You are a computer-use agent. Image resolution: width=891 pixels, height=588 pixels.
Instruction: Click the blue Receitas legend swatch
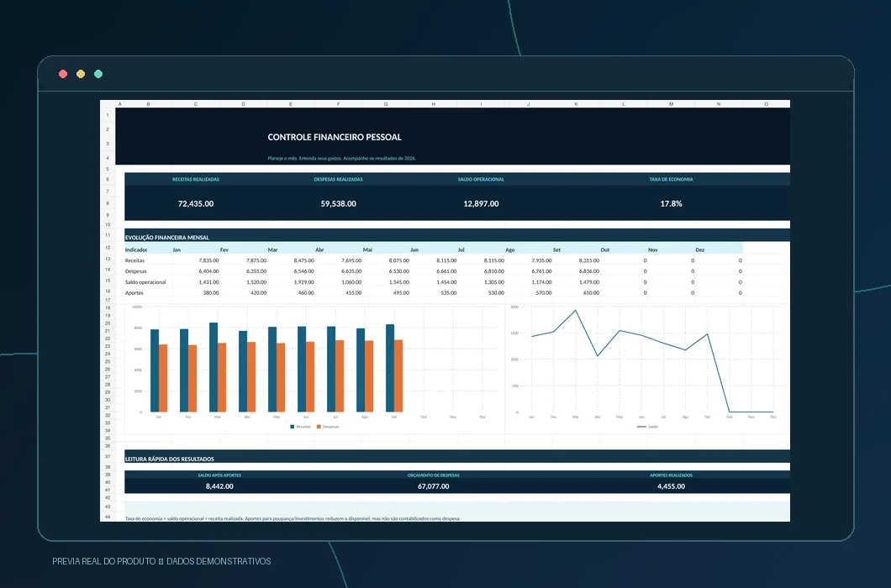292,427
